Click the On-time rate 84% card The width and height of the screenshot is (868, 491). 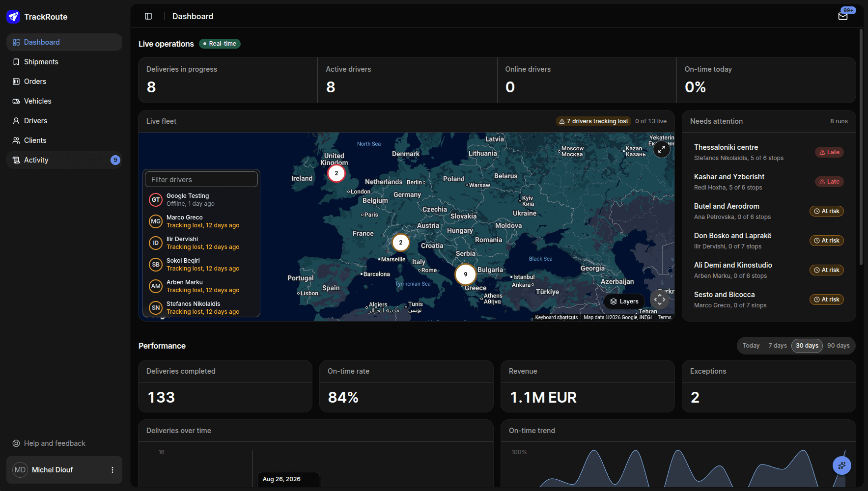[406, 386]
